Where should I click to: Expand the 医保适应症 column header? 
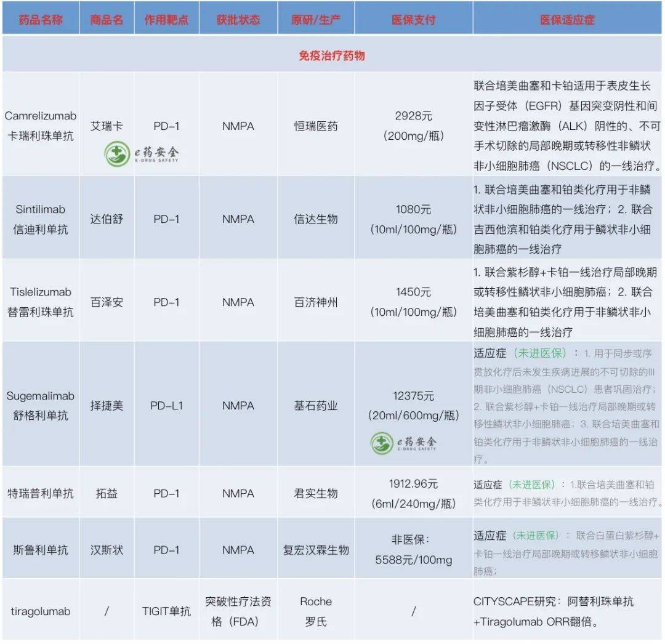(x=567, y=18)
